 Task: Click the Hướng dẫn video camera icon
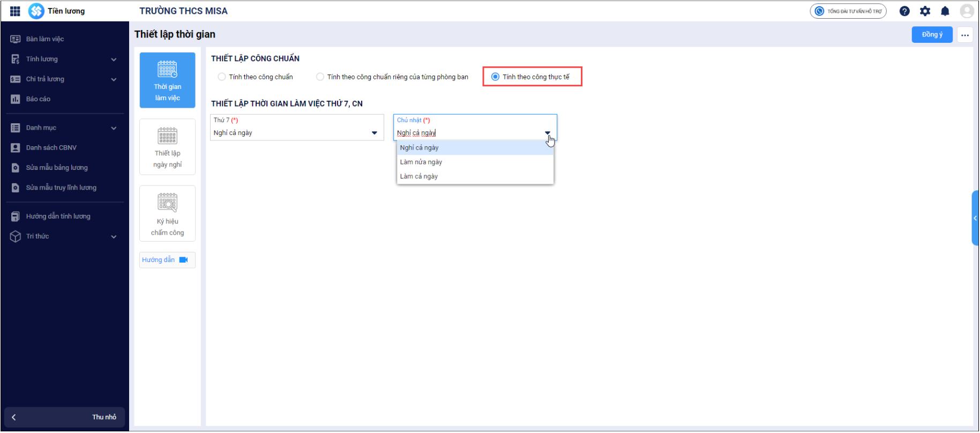183,260
